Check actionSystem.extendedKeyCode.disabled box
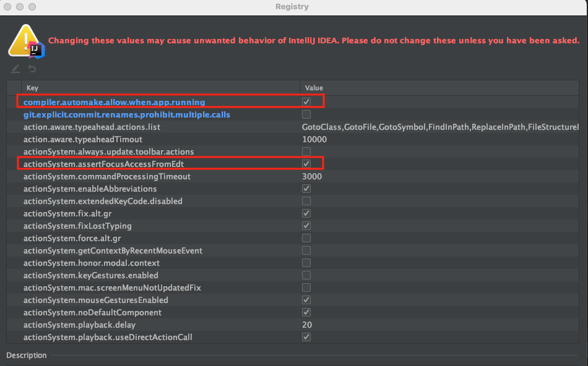The image size is (588, 366). pyautogui.click(x=306, y=201)
